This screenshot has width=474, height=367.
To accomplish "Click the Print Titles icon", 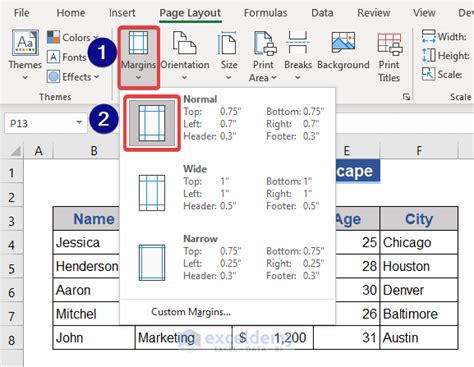I will click(x=390, y=44).
